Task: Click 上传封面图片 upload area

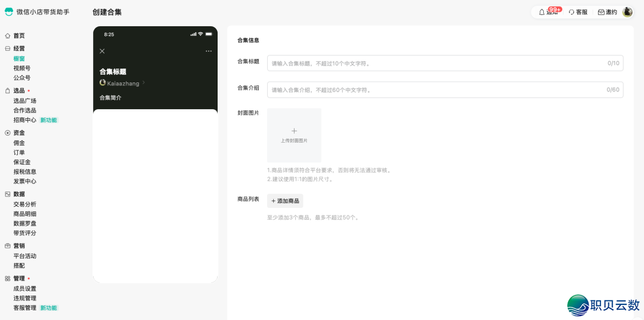Action: click(x=294, y=136)
